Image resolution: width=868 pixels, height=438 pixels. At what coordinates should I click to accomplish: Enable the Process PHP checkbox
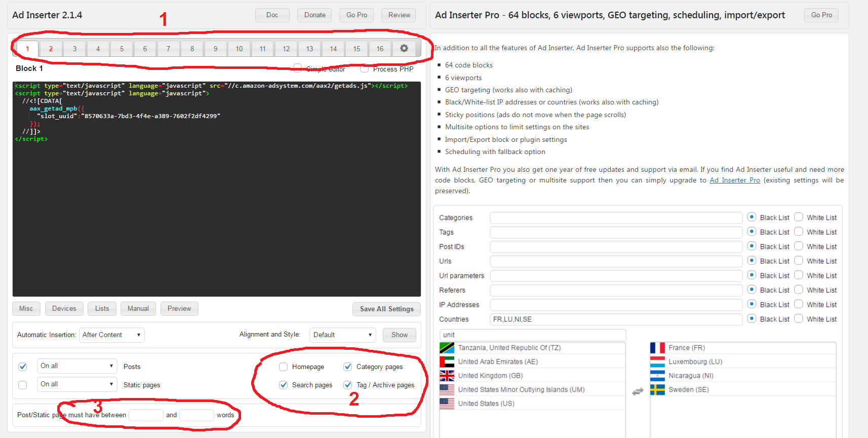364,68
